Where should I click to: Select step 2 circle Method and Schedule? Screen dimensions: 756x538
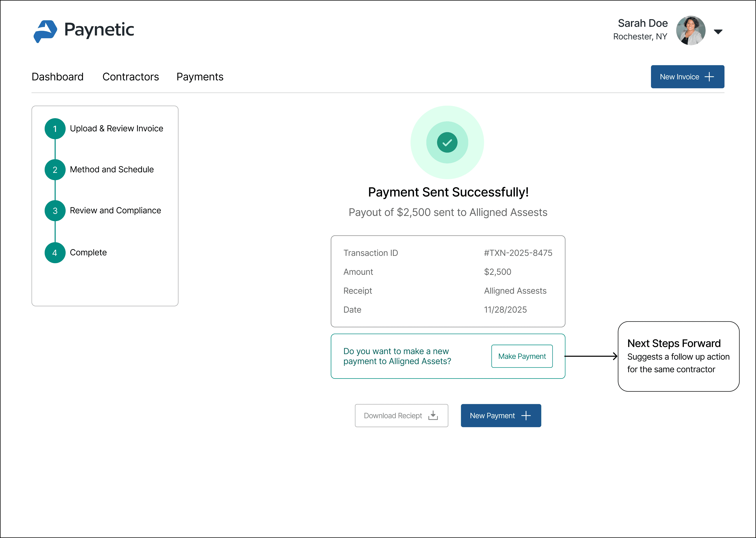click(55, 170)
